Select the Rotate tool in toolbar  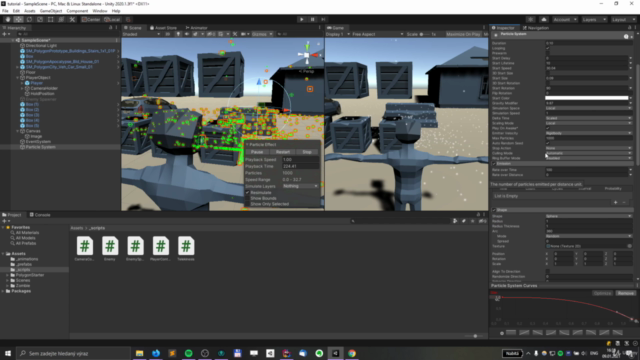(x=29, y=19)
